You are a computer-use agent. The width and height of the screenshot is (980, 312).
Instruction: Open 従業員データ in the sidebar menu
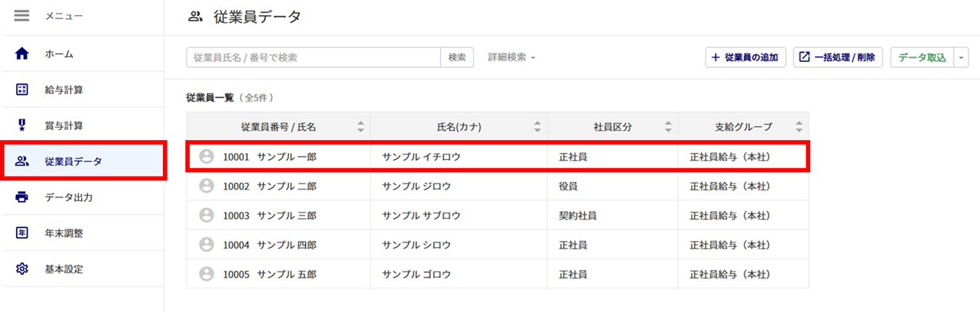[73, 161]
